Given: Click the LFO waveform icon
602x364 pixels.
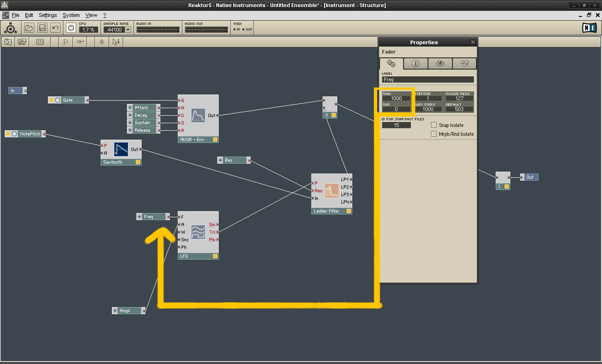Looking at the screenshot, I should coord(198,232).
